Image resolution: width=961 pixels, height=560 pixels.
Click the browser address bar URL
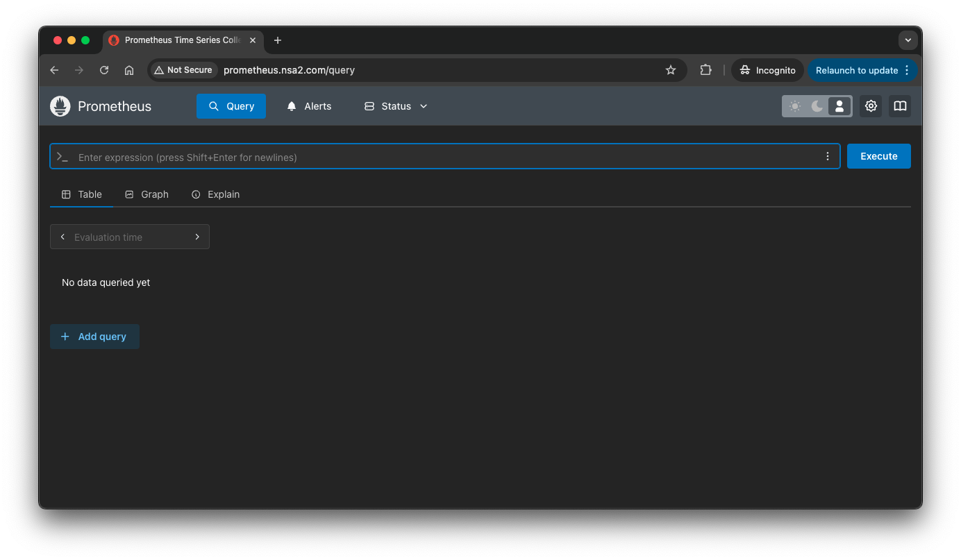(289, 70)
